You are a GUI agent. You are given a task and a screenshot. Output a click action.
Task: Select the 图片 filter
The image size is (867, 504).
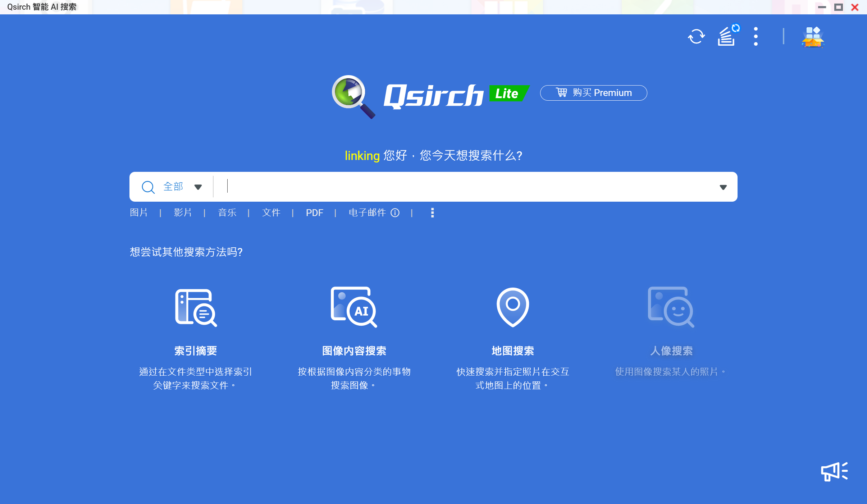coord(139,213)
